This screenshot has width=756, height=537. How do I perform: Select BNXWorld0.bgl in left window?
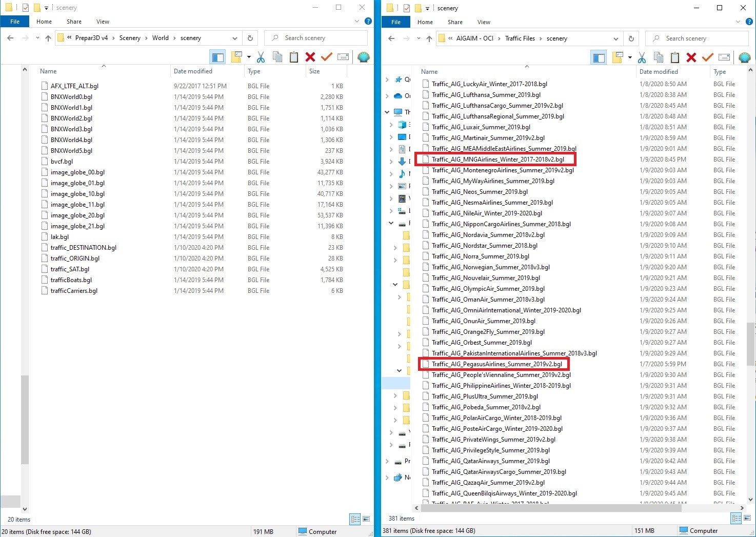(x=71, y=97)
